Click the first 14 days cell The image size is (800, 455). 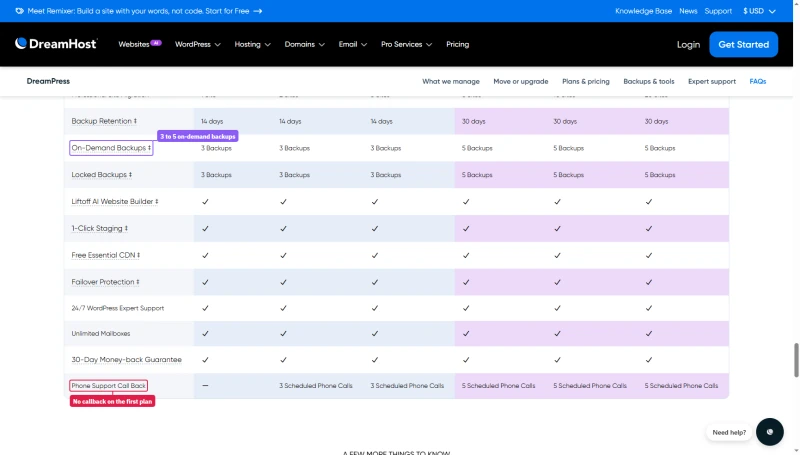pos(212,121)
